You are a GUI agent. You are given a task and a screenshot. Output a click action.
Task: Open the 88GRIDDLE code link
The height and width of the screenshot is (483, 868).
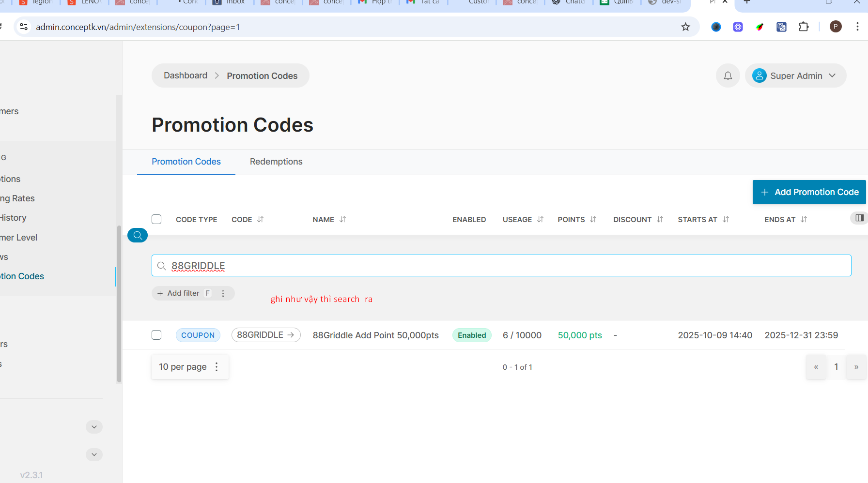[265, 335]
